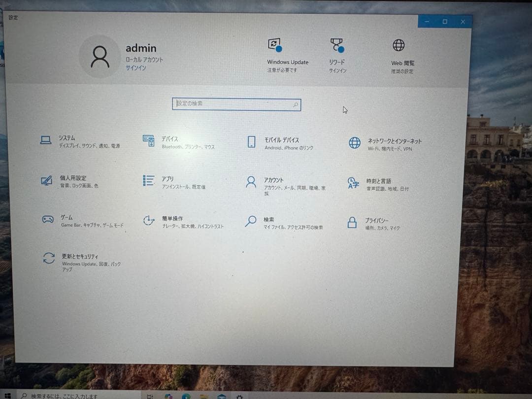The image size is (532, 399).
Task: Click the Windows Update status icon
Action: [274, 45]
